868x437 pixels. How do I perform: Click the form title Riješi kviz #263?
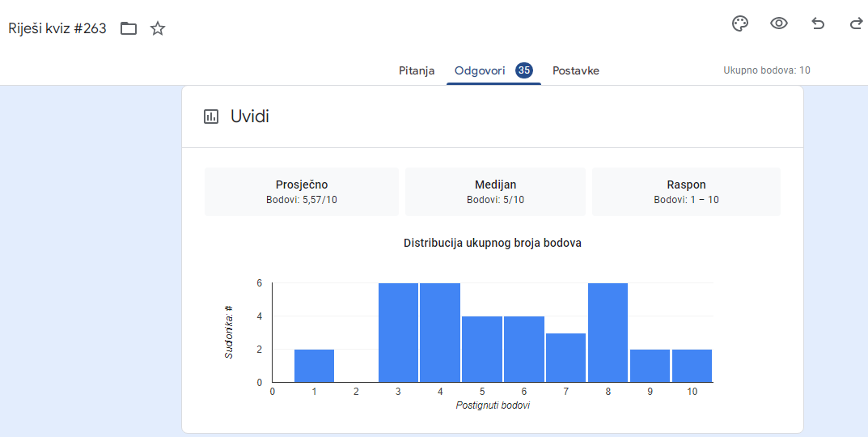click(x=57, y=28)
